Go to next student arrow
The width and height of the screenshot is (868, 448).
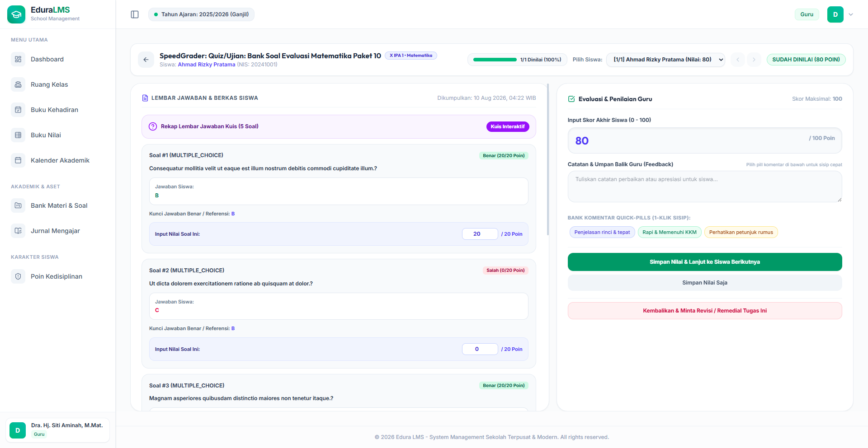click(x=754, y=60)
